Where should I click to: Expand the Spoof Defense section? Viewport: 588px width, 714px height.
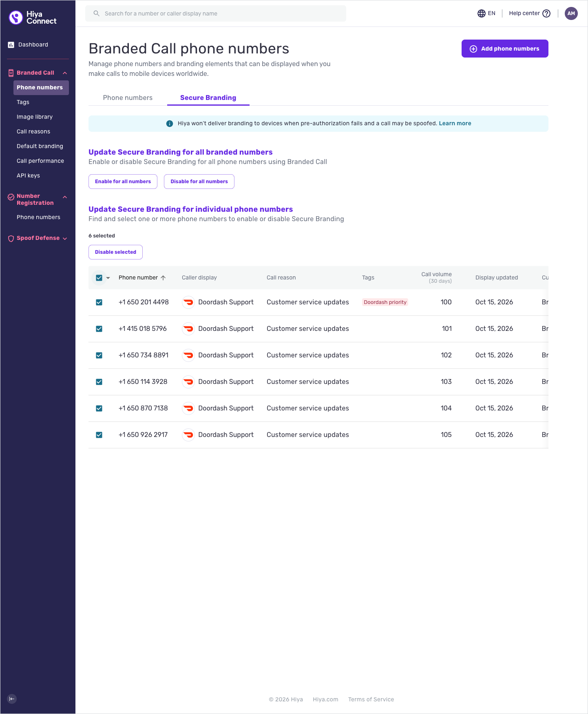point(65,239)
